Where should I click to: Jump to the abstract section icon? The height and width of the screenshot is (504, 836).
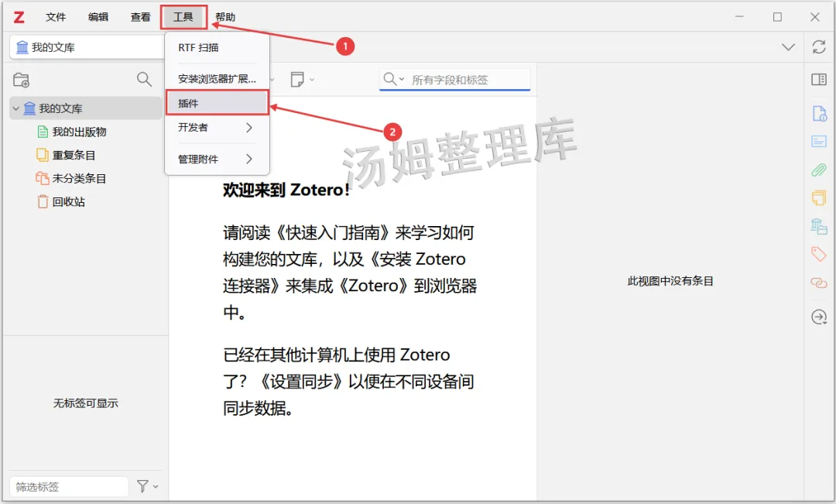pyautogui.click(x=819, y=142)
